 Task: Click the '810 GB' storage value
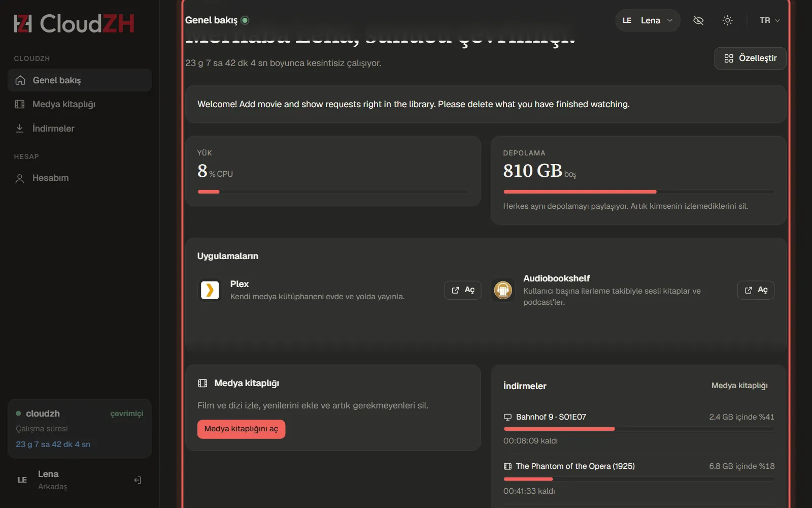point(532,171)
